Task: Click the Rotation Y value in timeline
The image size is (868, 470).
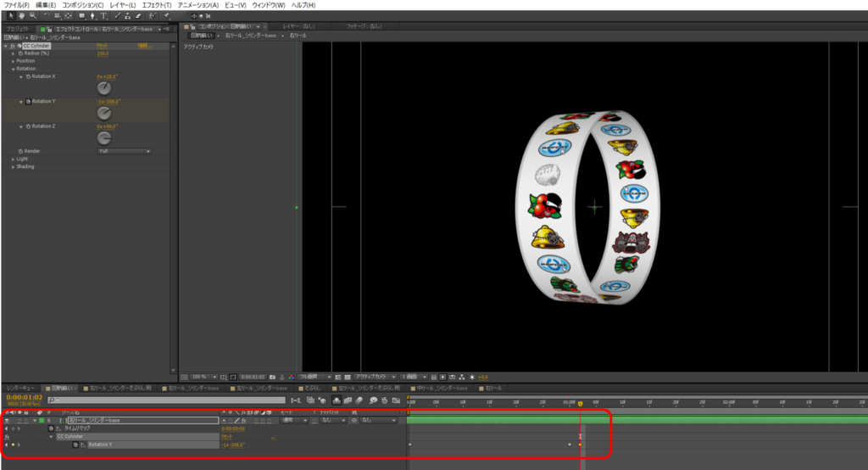Action: click(x=233, y=445)
